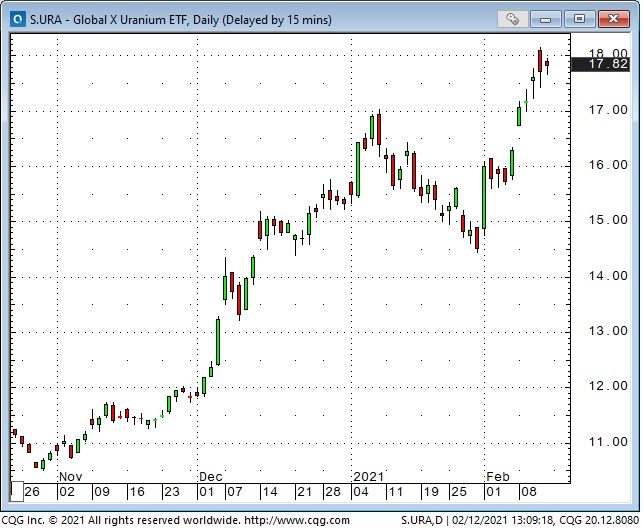Minimize the S.URA chart window
643x528 pixels.
(x=545, y=19)
